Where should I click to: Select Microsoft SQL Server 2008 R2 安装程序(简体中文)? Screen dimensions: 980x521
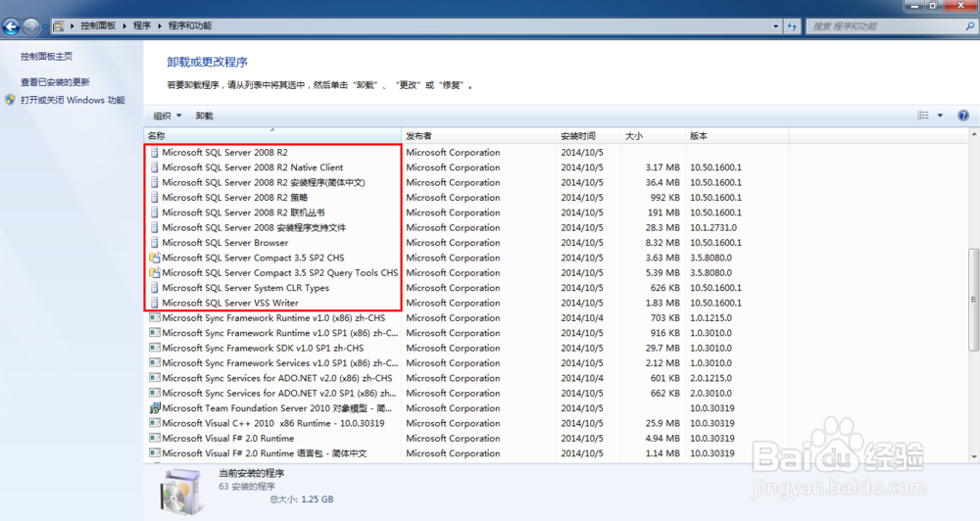pos(263,182)
